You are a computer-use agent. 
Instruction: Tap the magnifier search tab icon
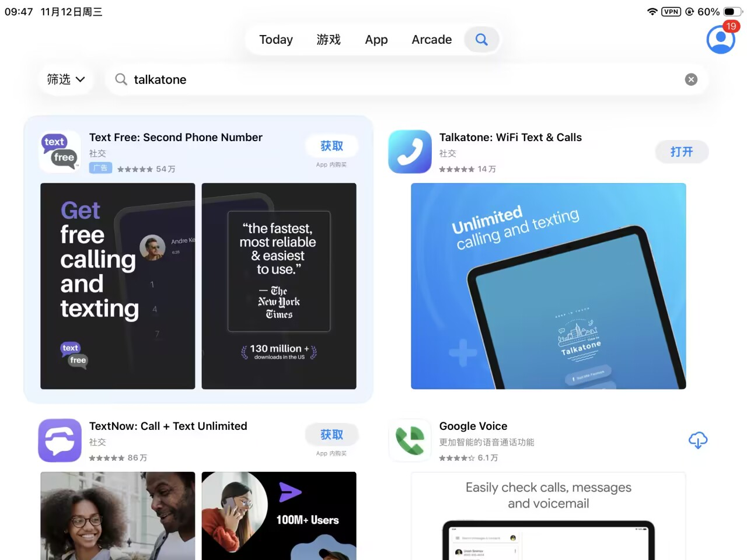(x=481, y=40)
